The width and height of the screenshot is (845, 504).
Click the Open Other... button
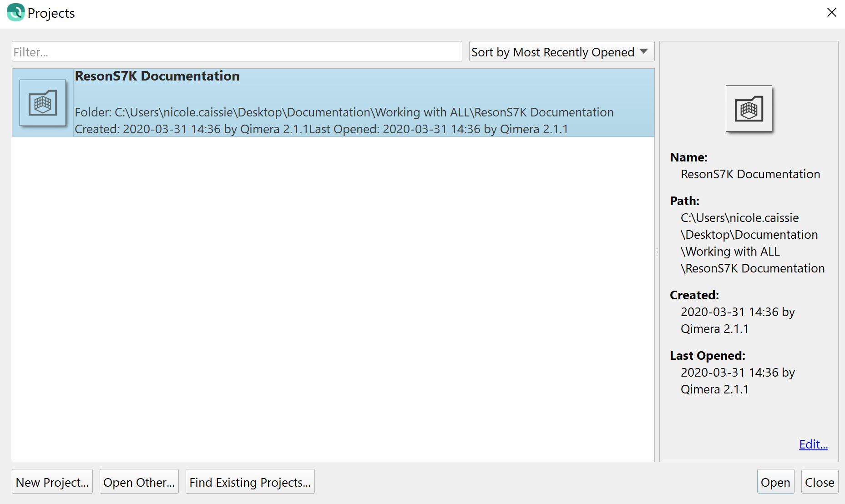point(139,482)
